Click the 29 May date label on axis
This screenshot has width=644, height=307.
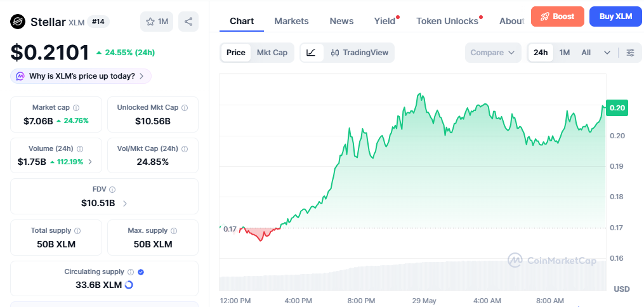[424, 301]
